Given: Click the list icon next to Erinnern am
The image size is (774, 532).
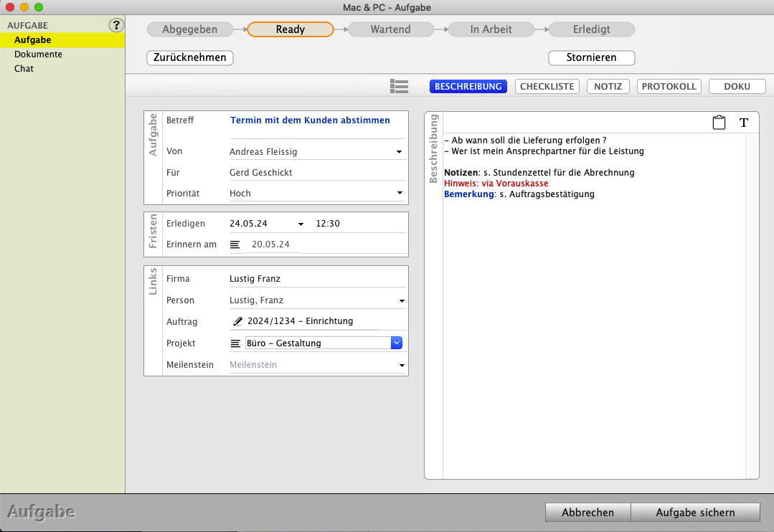Looking at the screenshot, I should click(235, 244).
